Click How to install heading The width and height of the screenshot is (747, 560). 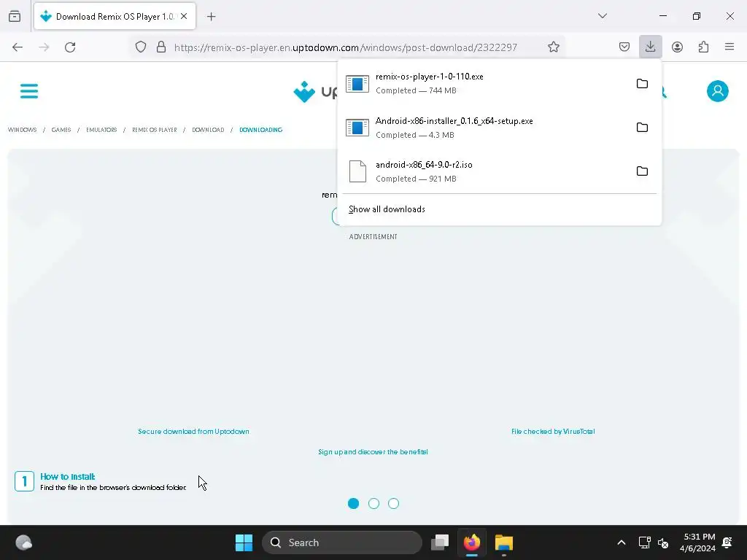68,477
